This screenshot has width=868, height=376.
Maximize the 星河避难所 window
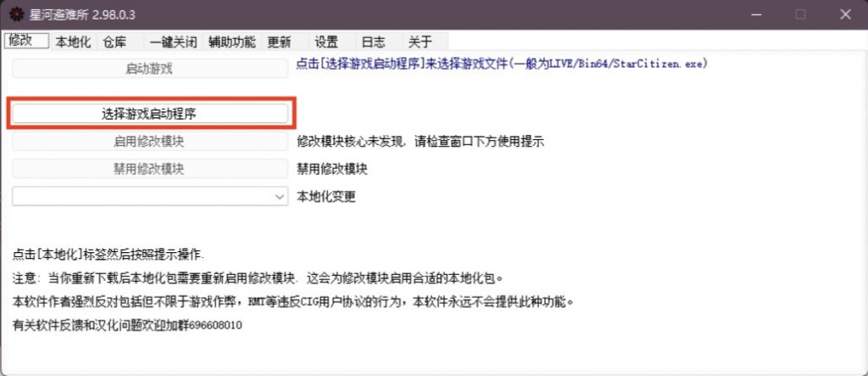[799, 14]
